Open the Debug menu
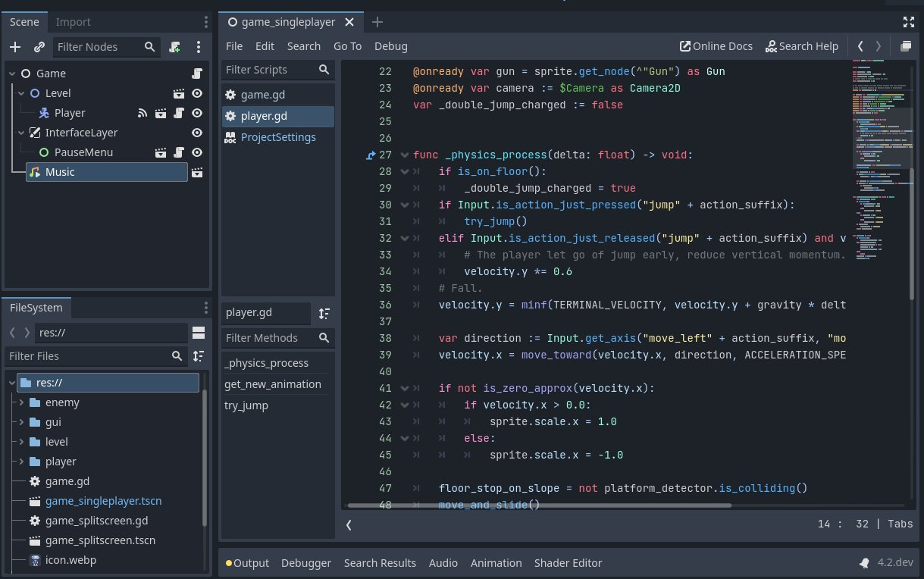Screen dimensions: 924x579 coord(391,46)
